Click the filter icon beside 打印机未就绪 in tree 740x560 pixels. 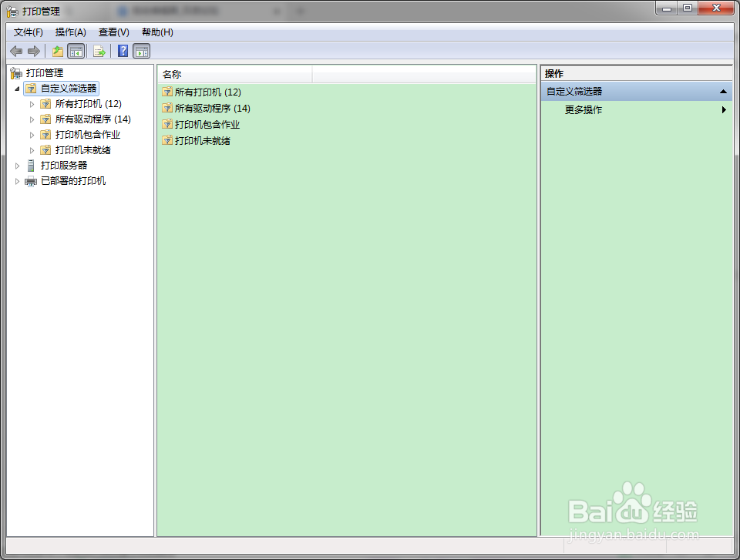45,150
